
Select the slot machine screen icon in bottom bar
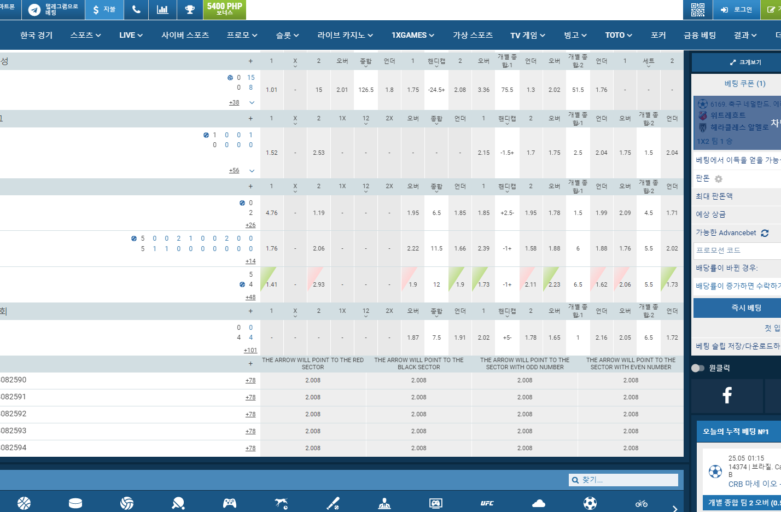pos(435,503)
